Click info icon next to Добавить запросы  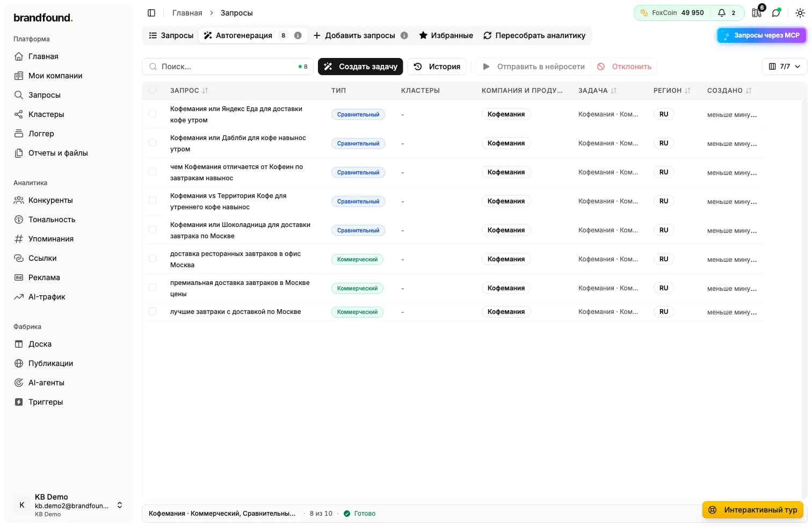404,35
